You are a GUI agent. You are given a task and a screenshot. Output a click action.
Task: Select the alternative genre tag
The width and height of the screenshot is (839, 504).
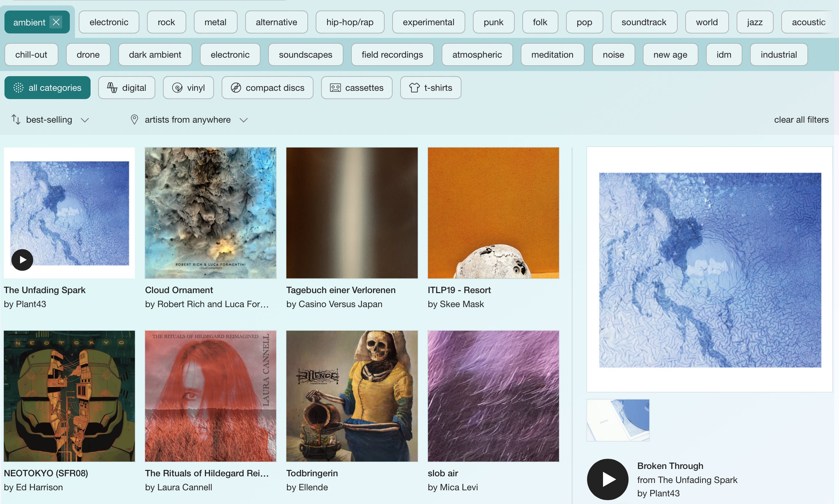[x=276, y=22]
